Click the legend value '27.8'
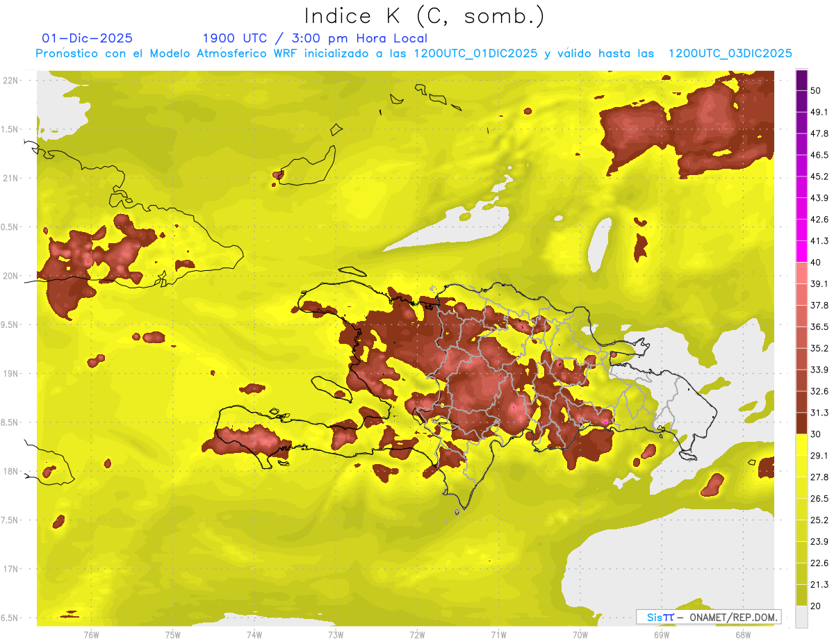 (x=820, y=477)
